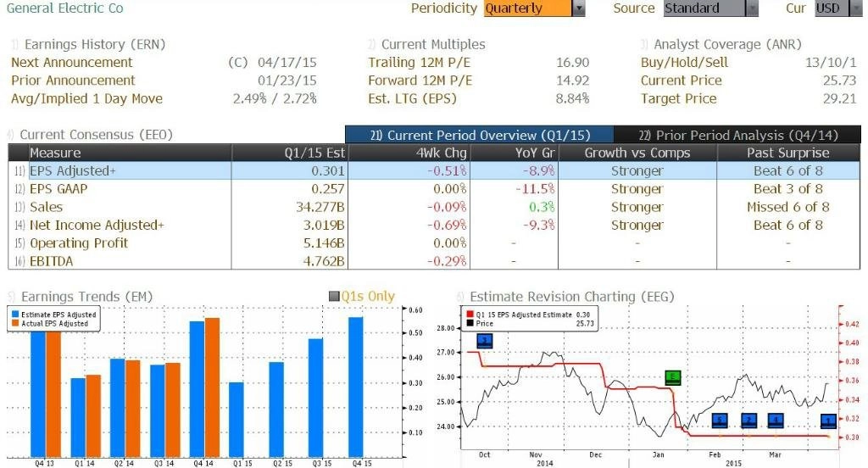Image resolution: width=868 pixels, height=468 pixels.
Task: Click the black Price legend swatch
Action: click(470, 323)
